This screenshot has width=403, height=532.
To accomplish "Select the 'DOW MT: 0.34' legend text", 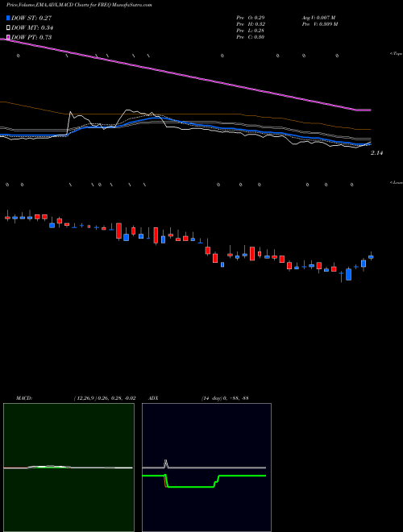I will click(x=32, y=28).
